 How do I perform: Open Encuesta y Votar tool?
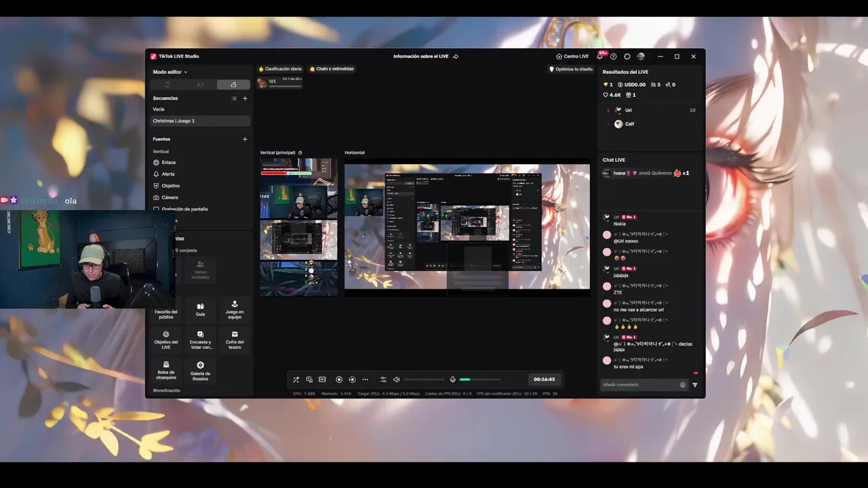[x=200, y=340]
